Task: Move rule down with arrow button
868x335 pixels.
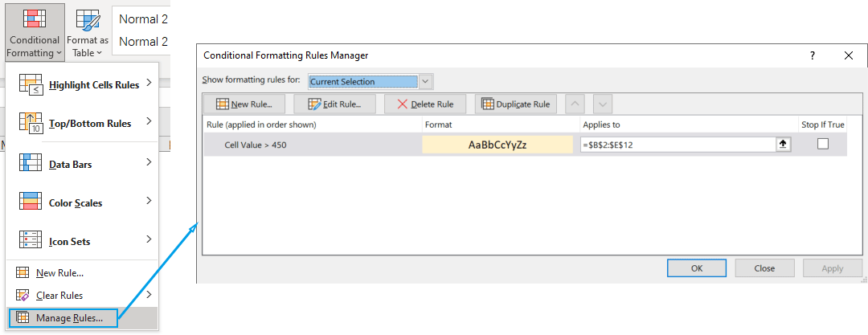Action: (603, 104)
